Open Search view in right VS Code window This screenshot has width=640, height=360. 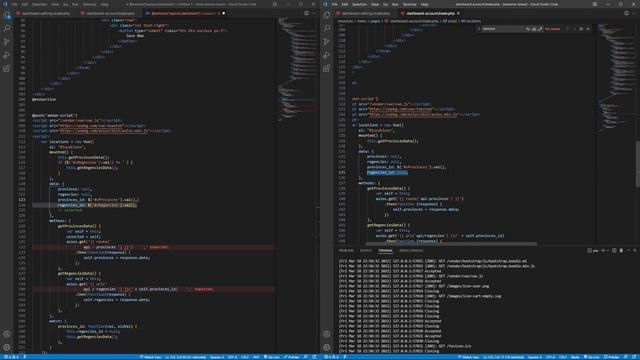327,29
